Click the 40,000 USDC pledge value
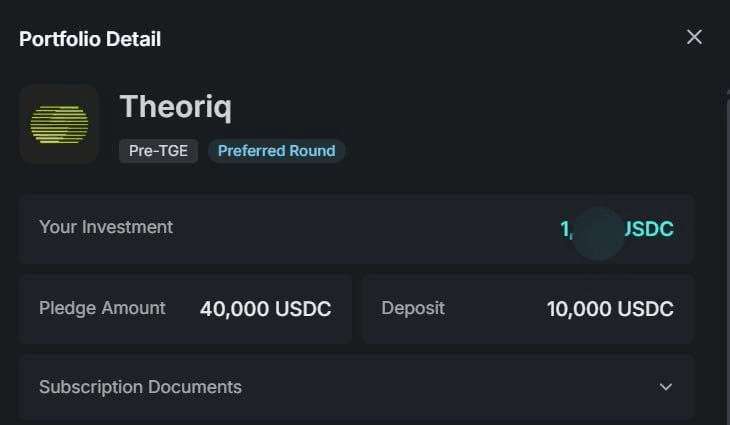This screenshot has width=730, height=425. [x=265, y=309]
